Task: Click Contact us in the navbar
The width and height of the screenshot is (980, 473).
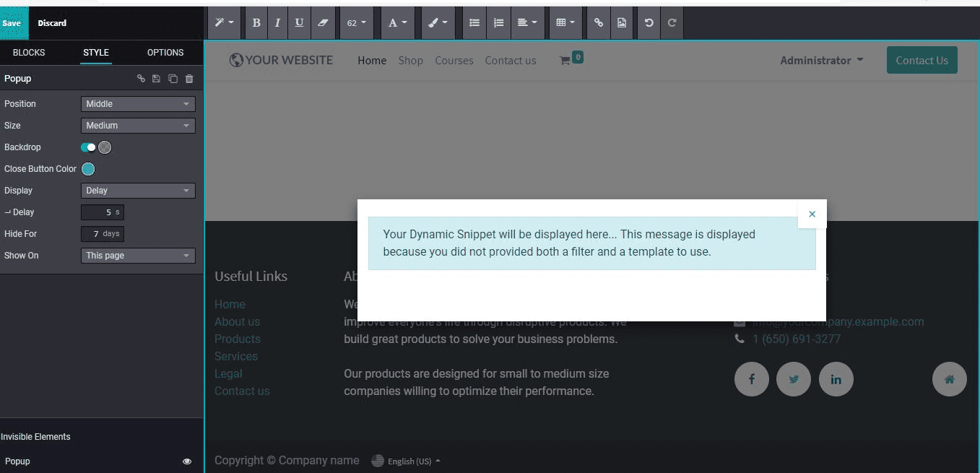Action: coord(511,61)
